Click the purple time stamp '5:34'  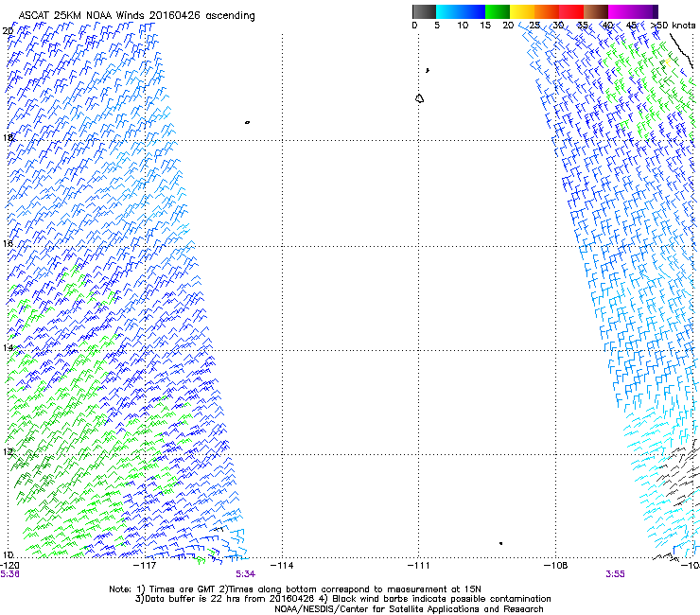[246, 574]
